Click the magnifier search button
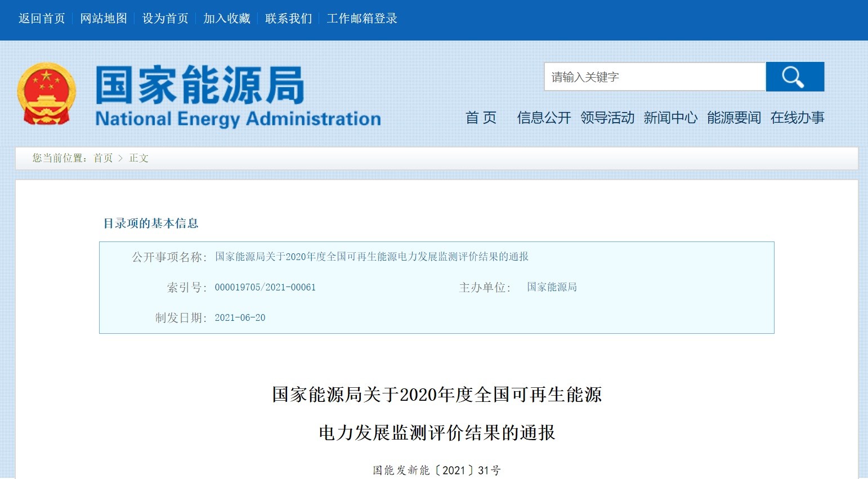 pos(795,77)
